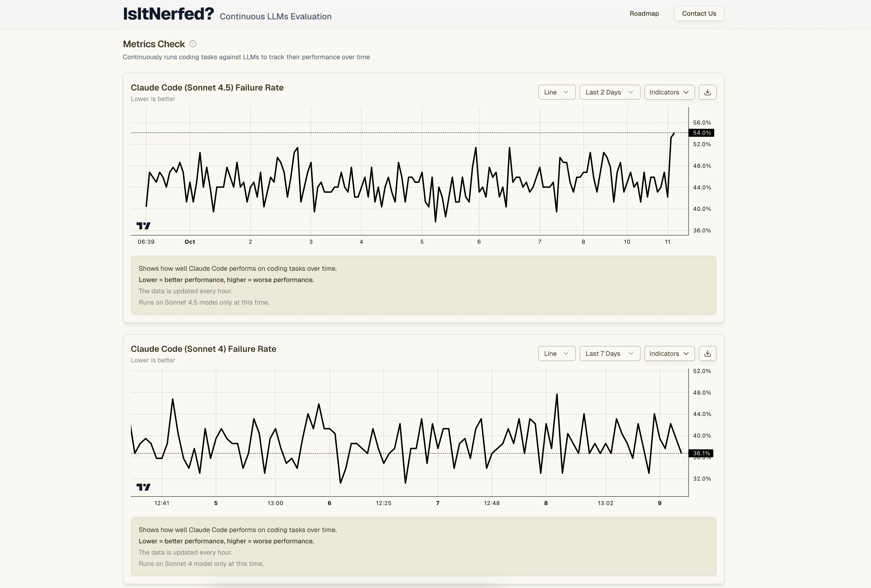The image size is (871, 588).
Task: Click the Oct label on time axis
Action: pos(190,242)
